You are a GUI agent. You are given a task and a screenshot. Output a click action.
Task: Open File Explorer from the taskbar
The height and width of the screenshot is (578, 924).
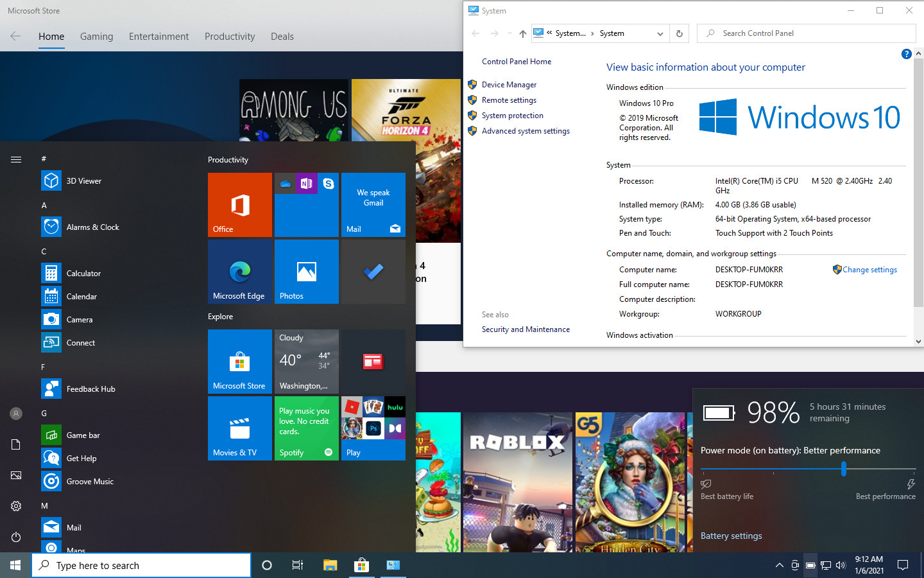click(330, 565)
